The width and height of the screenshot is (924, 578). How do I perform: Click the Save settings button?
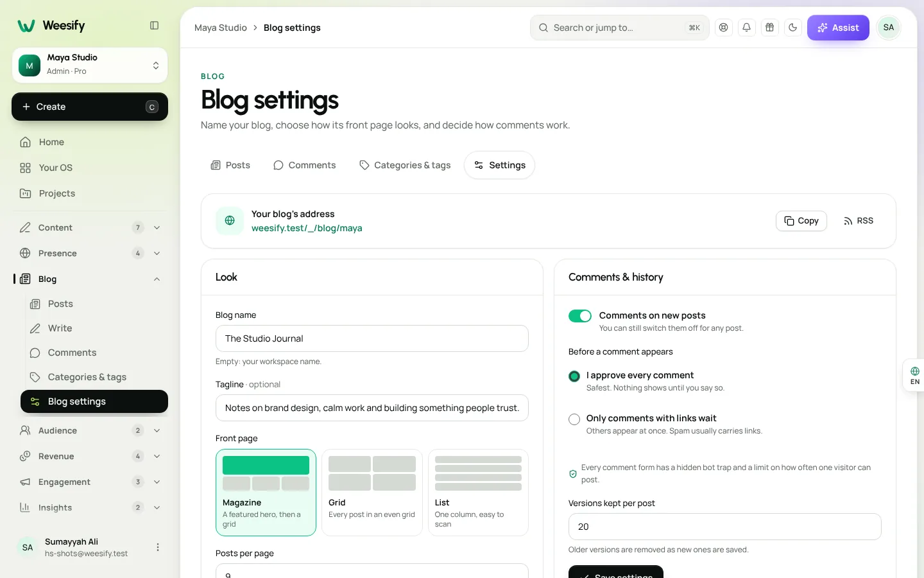click(616, 572)
